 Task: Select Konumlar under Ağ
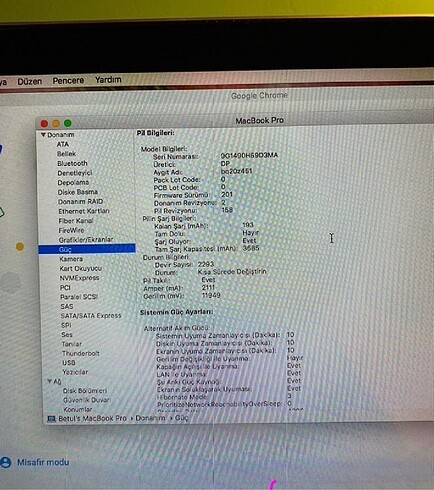78,409
